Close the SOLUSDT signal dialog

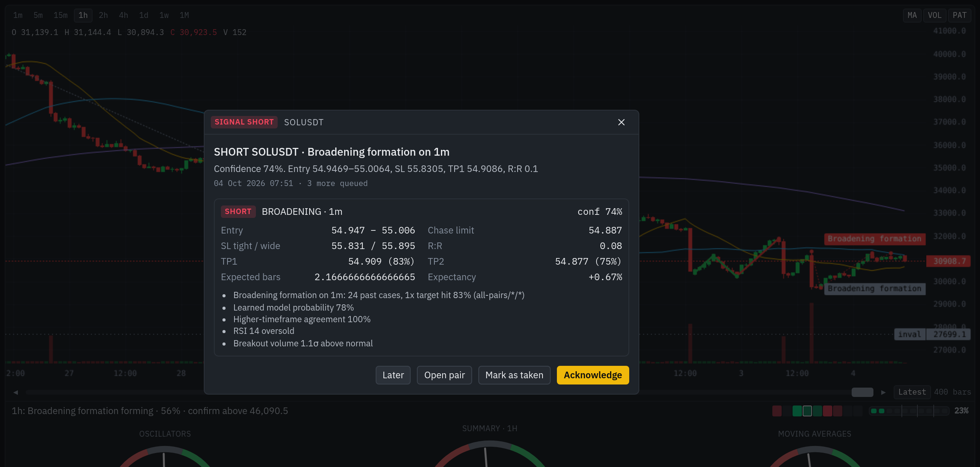(x=621, y=122)
